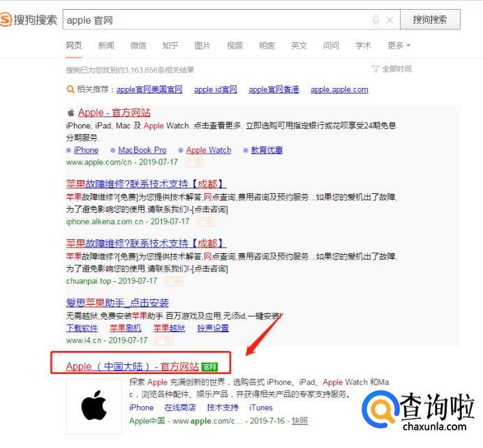
Task: Open the iPhone sublink under first result
Action: pyautogui.click(x=86, y=150)
